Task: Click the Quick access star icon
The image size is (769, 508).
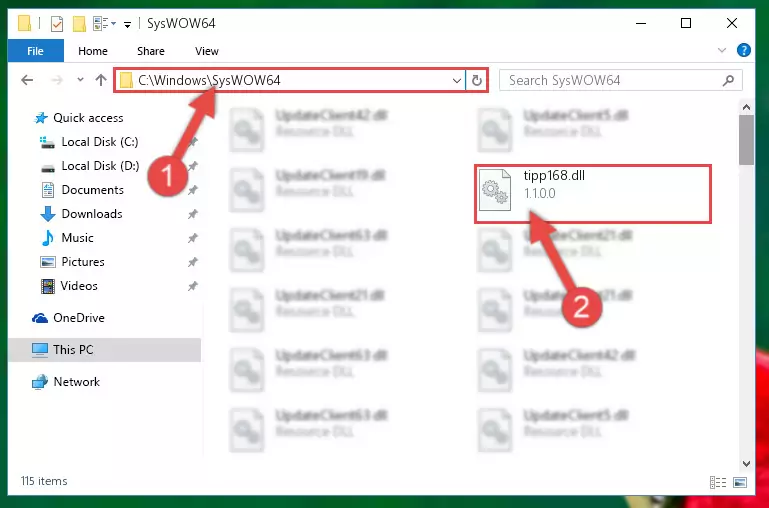Action: 40,118
